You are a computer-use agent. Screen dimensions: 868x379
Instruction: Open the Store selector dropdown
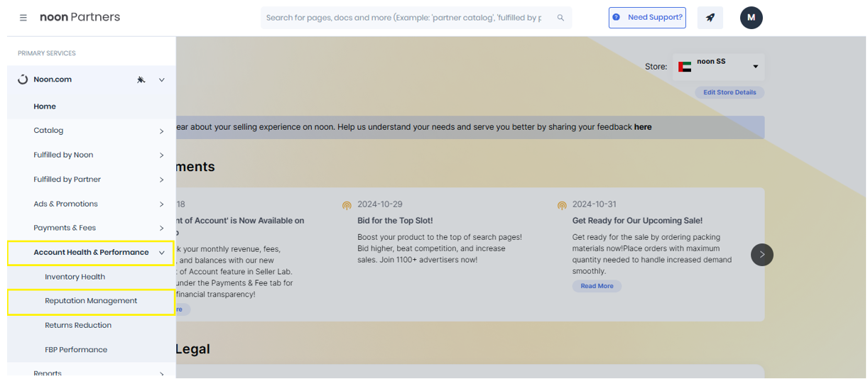click(719, 67)
